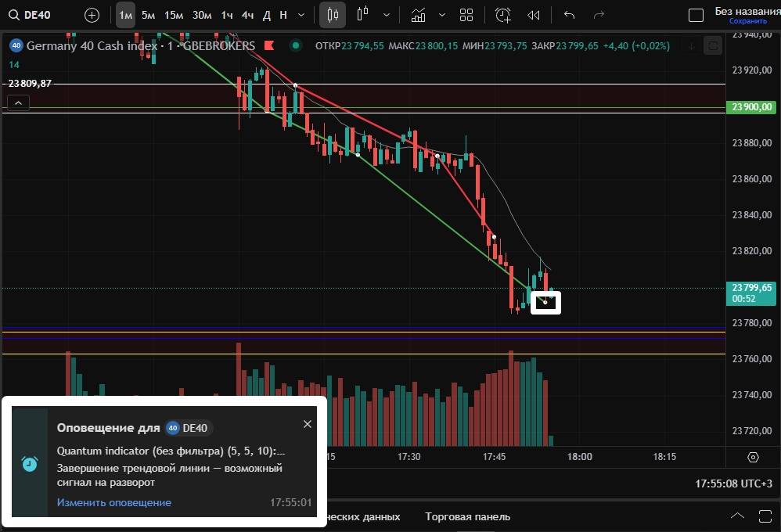Switch to the 15m timeframe
781x532 pixels.
click(174, 15)
